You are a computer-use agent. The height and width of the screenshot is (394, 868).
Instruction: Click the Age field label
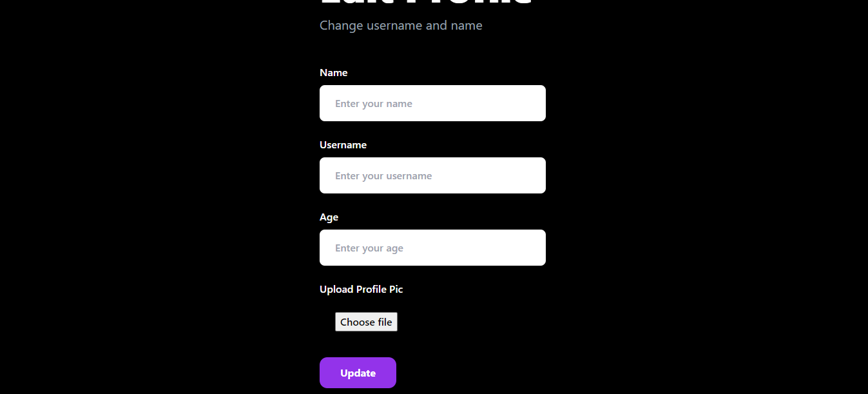point(329,217)
